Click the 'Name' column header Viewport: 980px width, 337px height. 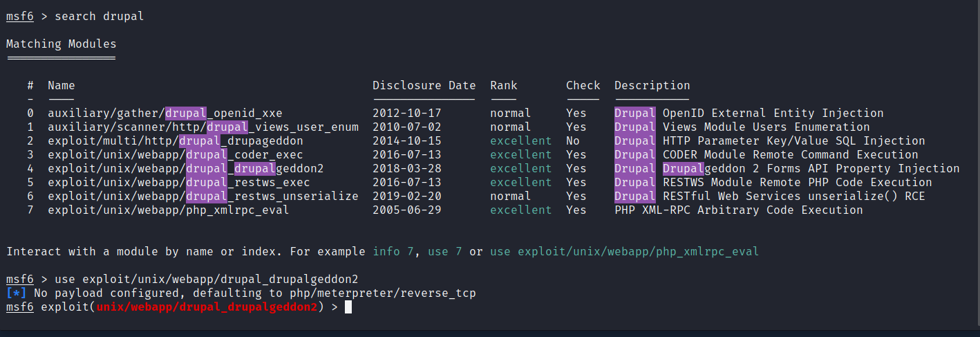61,86
